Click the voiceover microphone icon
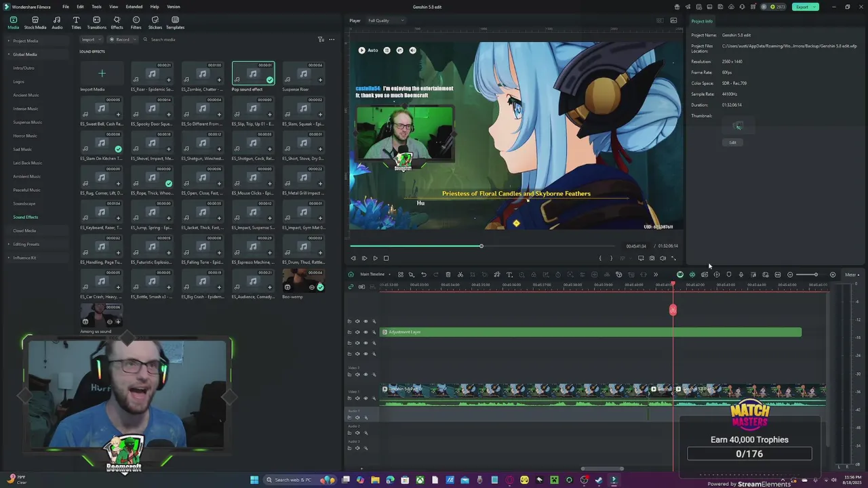This screenshot has width=868, height=488. click(x=741, y=274)
